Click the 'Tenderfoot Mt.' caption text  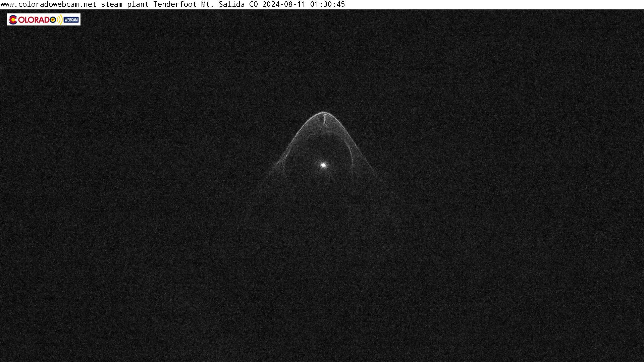(183, 4)
